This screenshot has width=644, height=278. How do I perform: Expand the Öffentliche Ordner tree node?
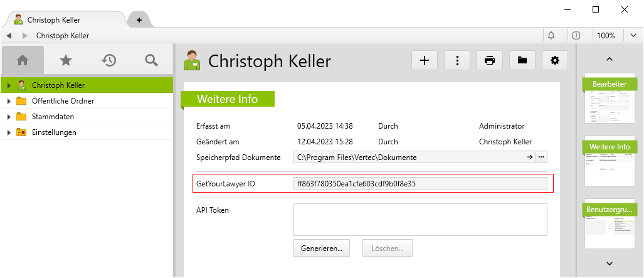9,101
